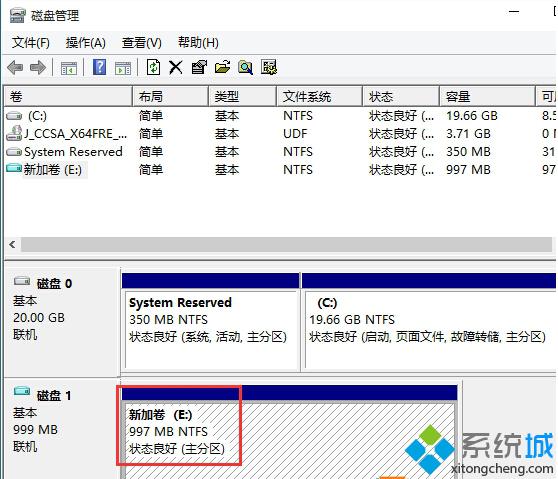
Task: Sort by the 文件系统 column header
Action: coord(319,96)
